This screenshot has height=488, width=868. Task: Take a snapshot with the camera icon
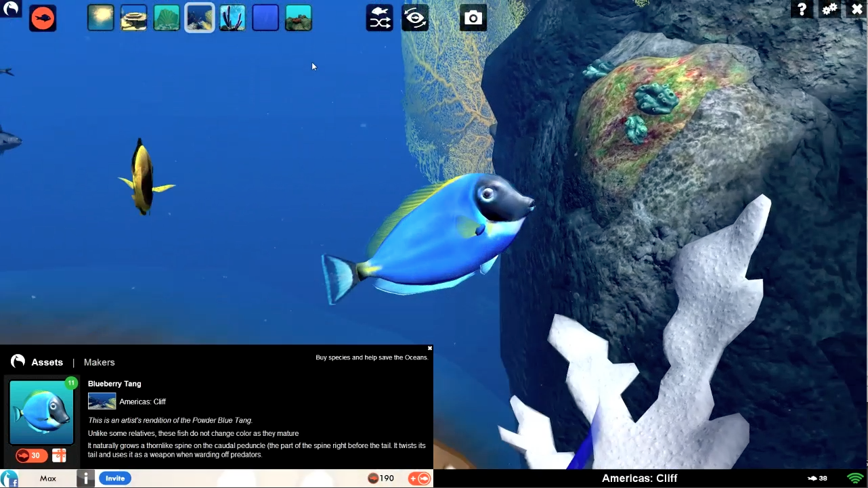point(473,18)
